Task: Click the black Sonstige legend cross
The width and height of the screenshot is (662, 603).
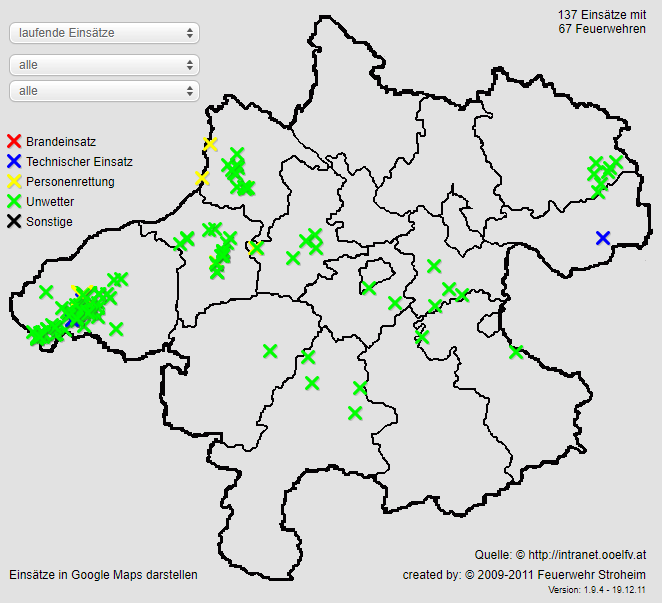Action: tap(14, 222)
